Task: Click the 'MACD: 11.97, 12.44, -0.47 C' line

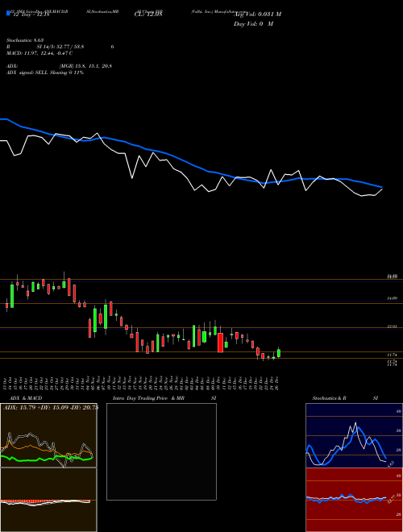Action: click(x=39, y=53)
